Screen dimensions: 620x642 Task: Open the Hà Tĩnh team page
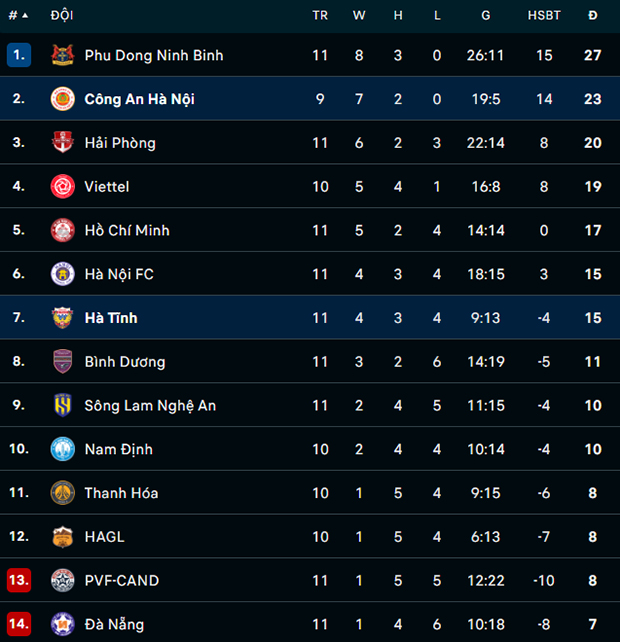click(x=111, y=318)
